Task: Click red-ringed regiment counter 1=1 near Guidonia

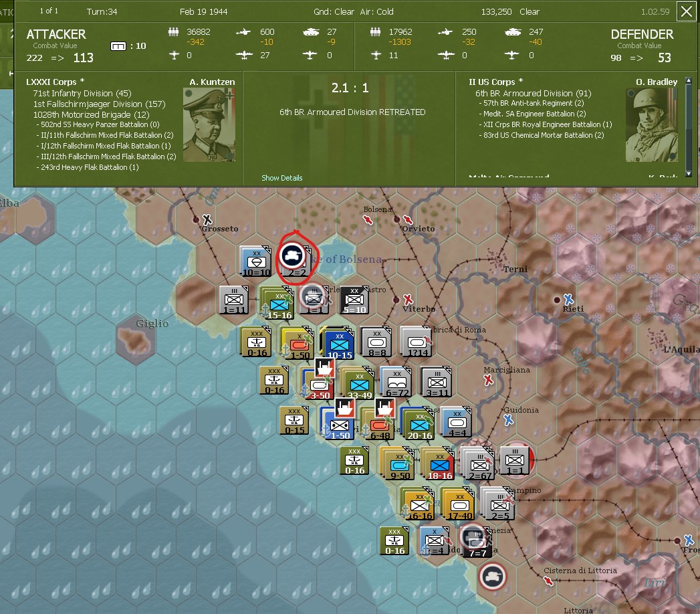Action: [515, 460]
